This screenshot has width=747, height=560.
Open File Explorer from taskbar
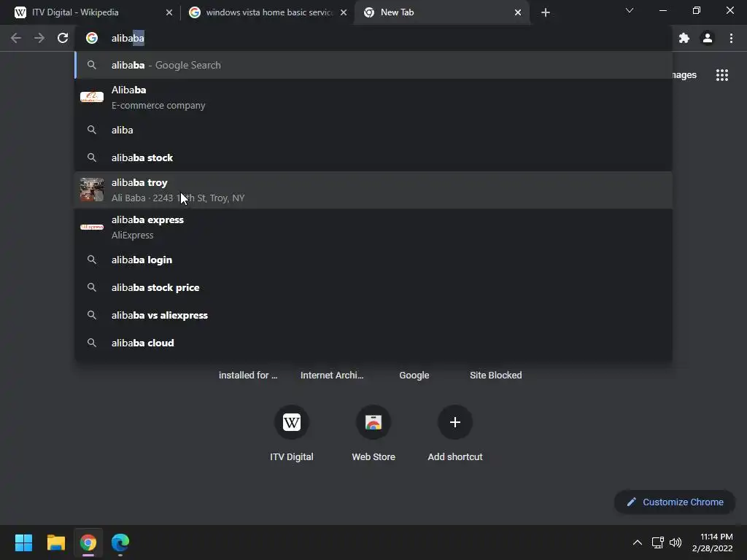pyautogui.click(x=55, y=542)
